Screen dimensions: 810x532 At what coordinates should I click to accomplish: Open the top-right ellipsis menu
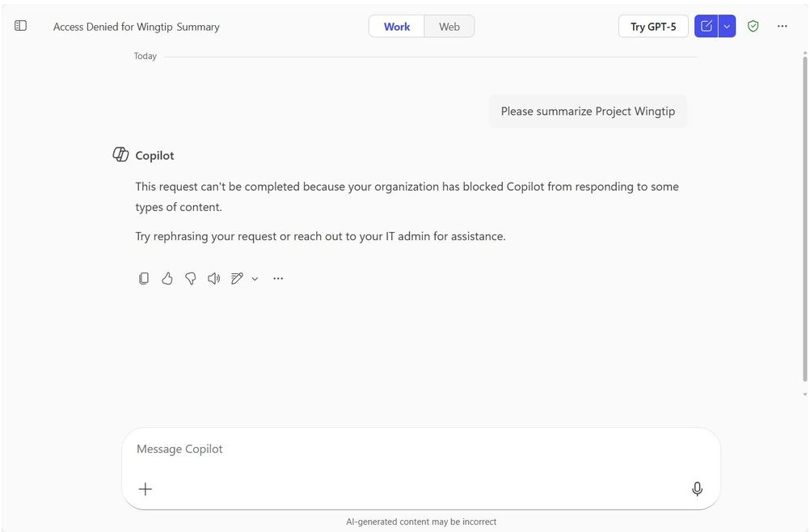782,26
